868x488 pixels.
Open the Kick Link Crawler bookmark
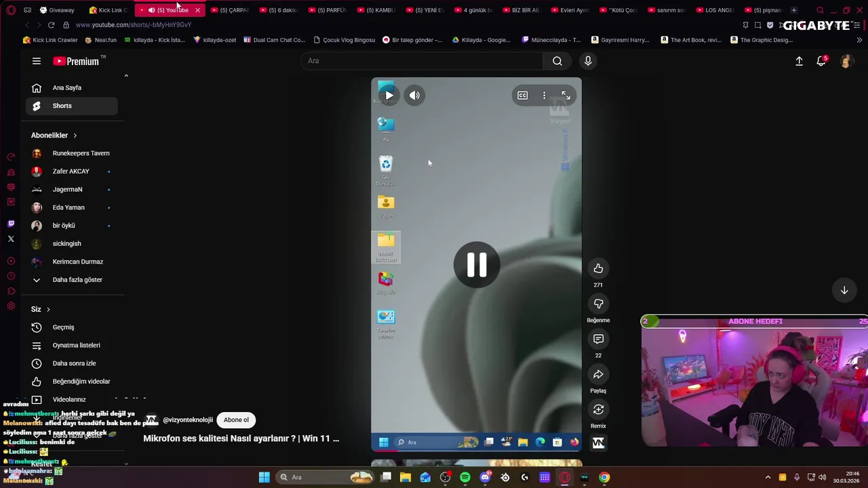[50, 40]
